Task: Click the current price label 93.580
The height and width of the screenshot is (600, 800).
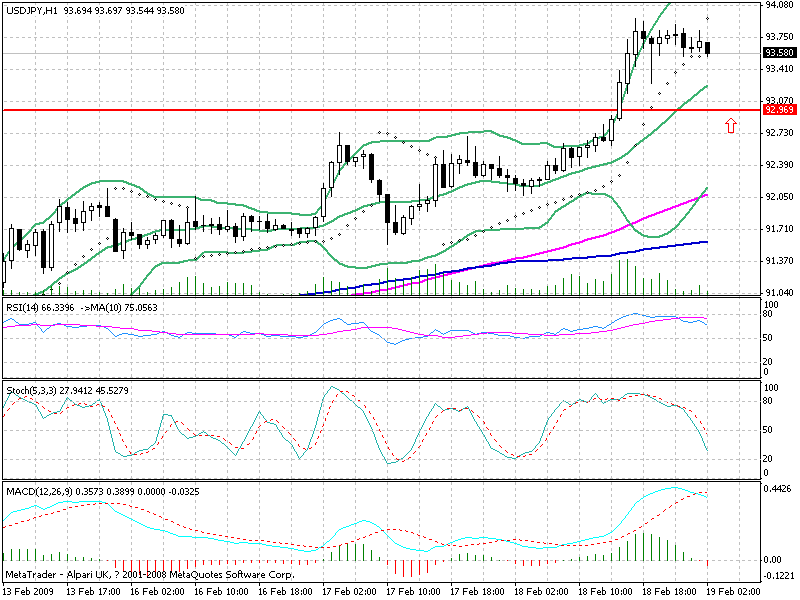Action: click(780, 53)
